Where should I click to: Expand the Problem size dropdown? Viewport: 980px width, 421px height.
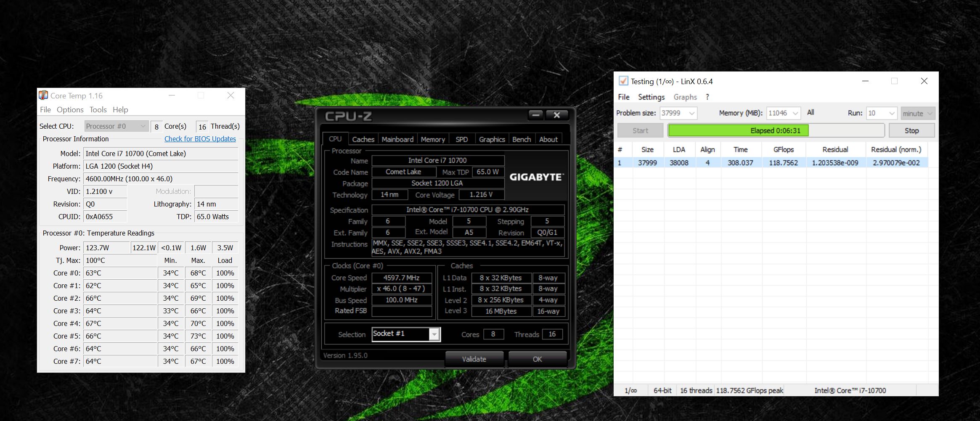691,113
